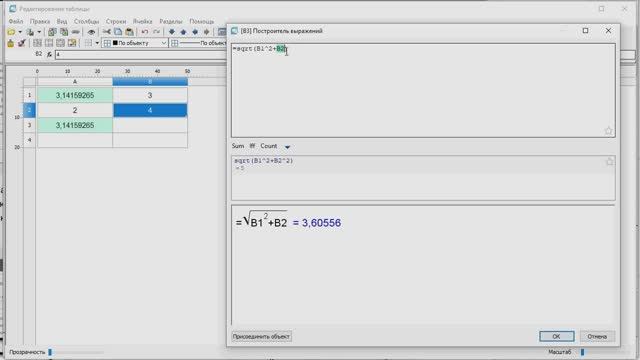Open the Правка menu

40,21
